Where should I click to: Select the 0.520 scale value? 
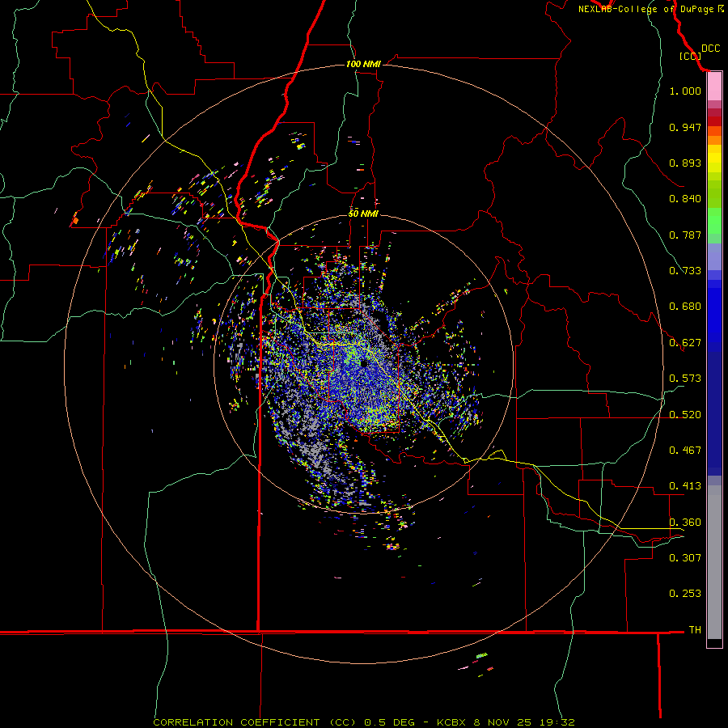685,415
